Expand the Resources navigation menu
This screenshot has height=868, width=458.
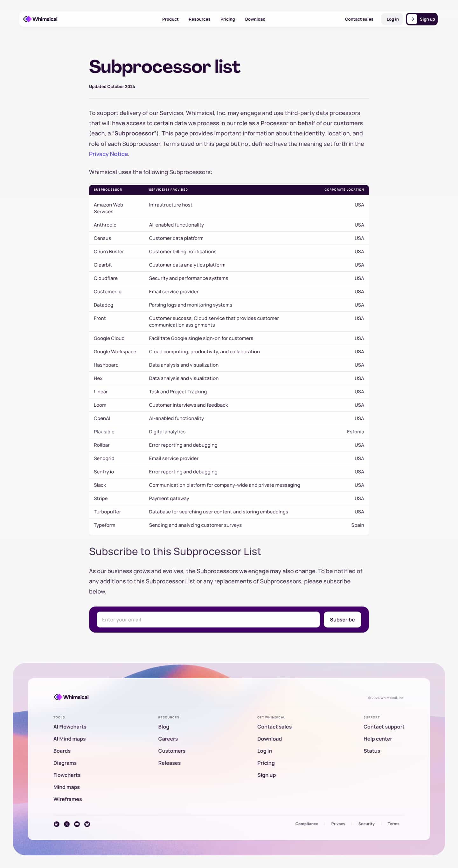coord(199,19)
